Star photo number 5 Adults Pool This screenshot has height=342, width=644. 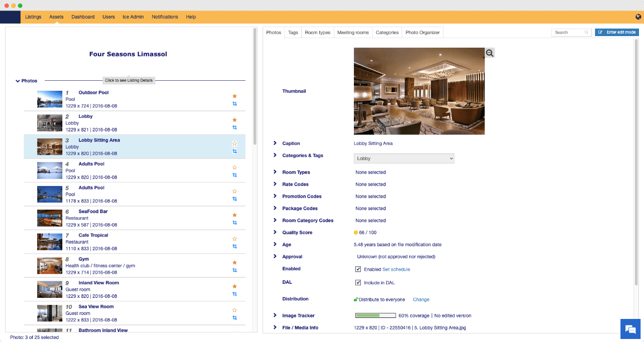(x=234, y=191)
